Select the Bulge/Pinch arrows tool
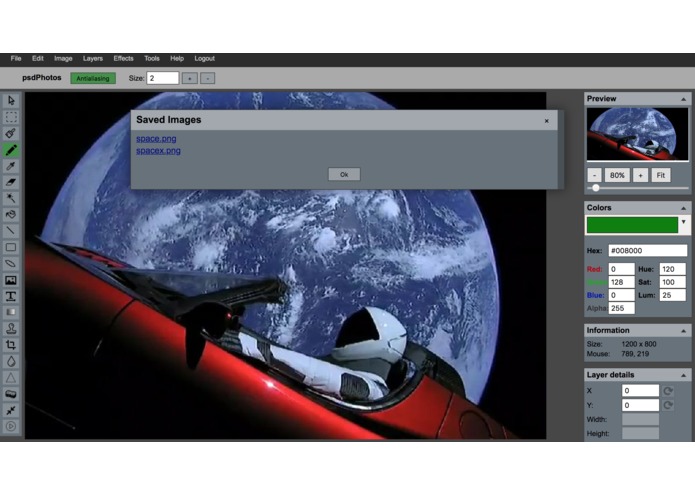Image resolution: width=695 pixels, height=494 pixels. (x=11, y=410)
